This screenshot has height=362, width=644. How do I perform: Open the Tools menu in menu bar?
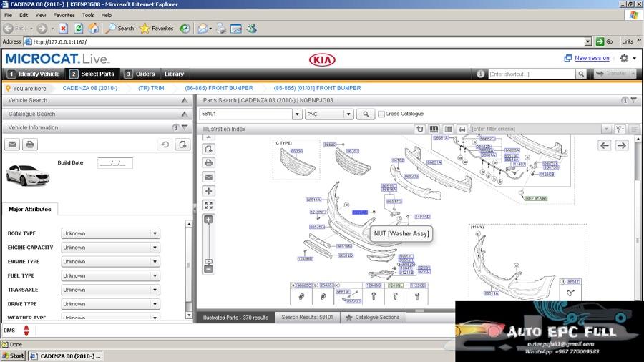click(x=88, y=15)
